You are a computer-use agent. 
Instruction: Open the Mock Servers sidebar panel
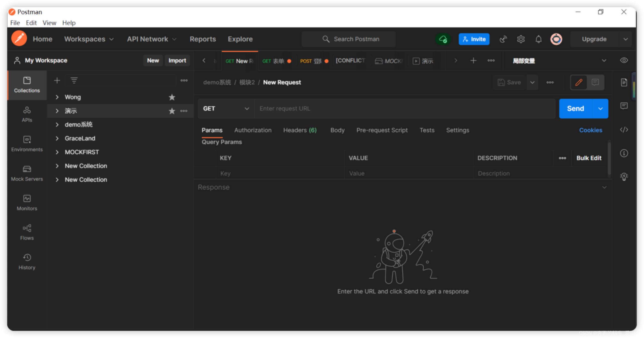coord(27,173)
